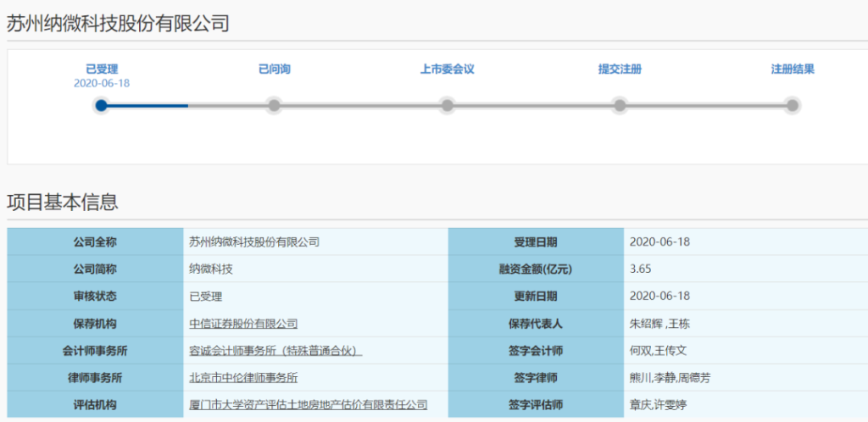Click the financing amount value 3.65

pyautogui.click(x=641, y=269)
